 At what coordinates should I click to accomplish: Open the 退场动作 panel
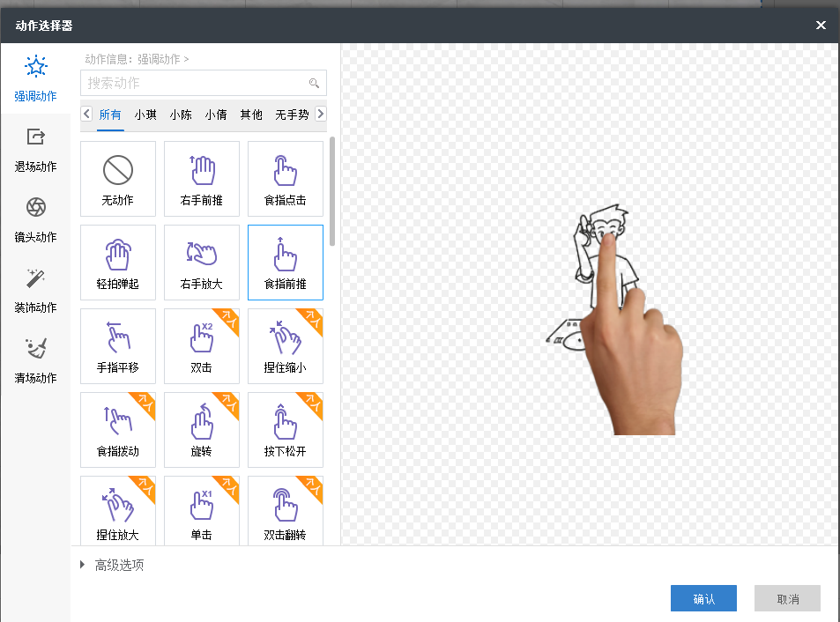pos(35,148)
